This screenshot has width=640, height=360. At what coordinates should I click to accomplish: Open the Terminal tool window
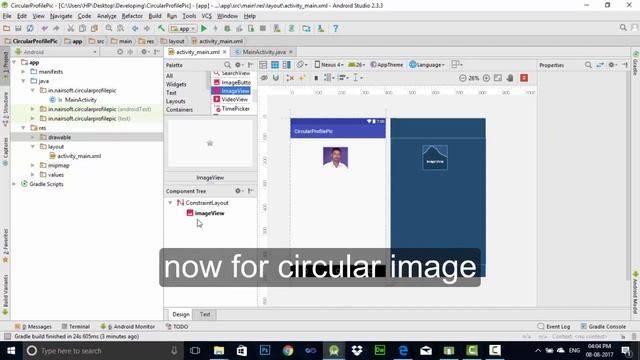[76, 327]
